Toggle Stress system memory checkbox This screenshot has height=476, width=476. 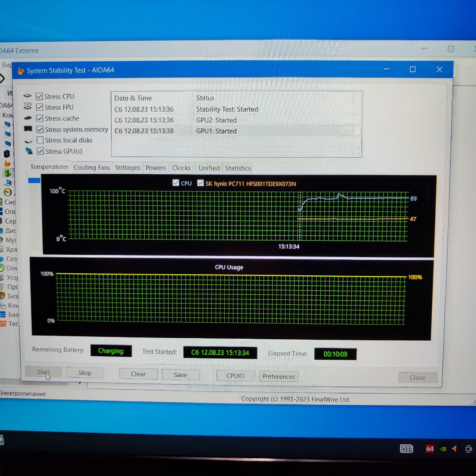40,129
